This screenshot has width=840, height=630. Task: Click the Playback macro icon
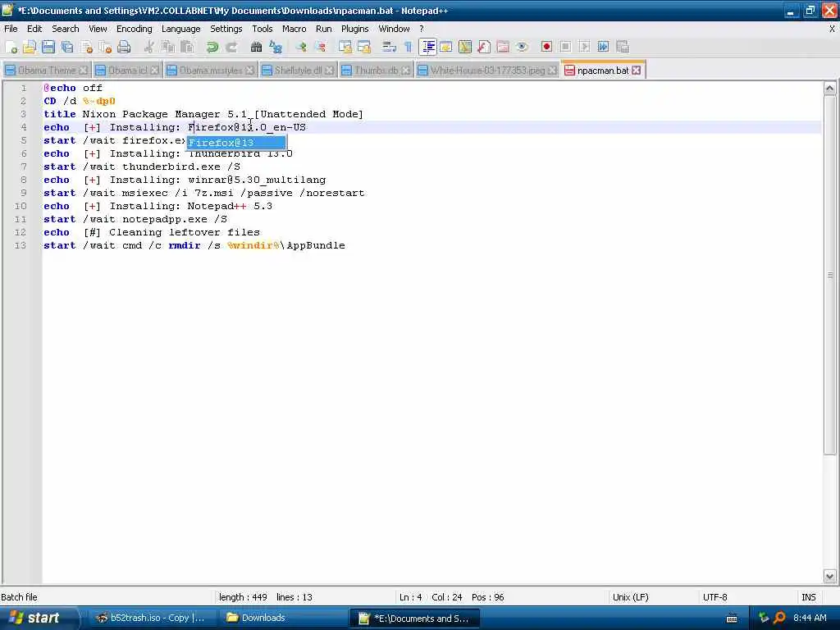point(584,47)
